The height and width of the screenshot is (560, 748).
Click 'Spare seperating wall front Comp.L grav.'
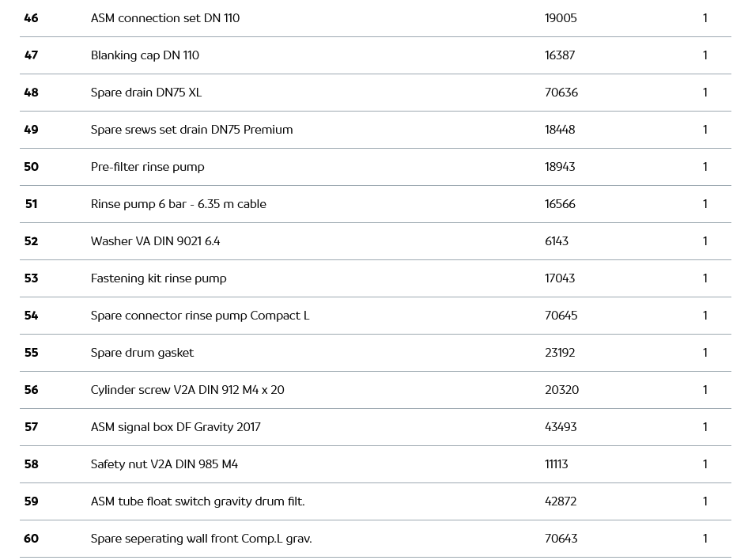[202, 539]
